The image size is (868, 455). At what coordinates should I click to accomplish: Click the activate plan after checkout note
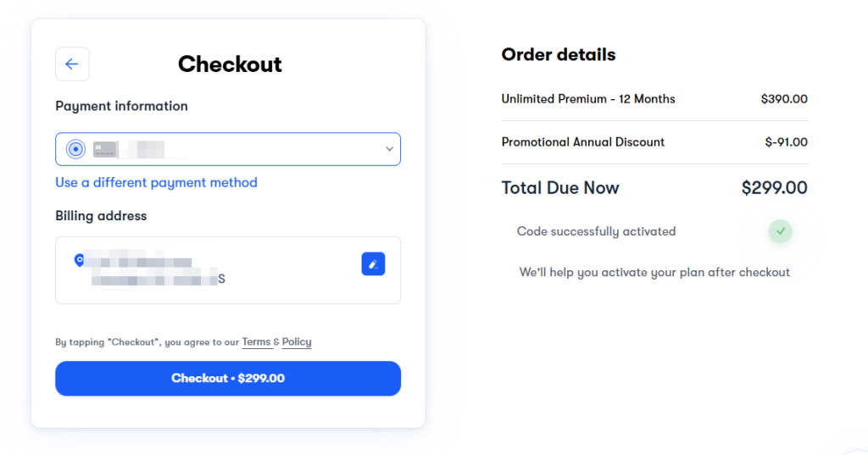[654, 272]
